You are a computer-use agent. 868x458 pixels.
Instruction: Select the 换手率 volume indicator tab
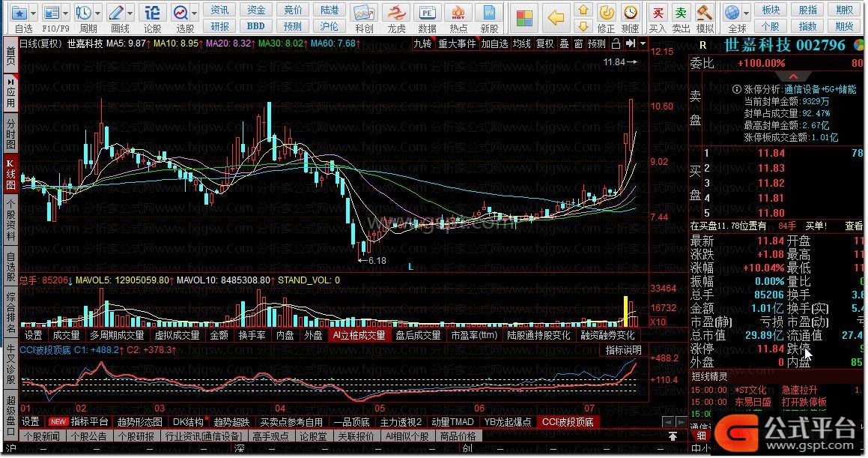(x=252, y=336)
